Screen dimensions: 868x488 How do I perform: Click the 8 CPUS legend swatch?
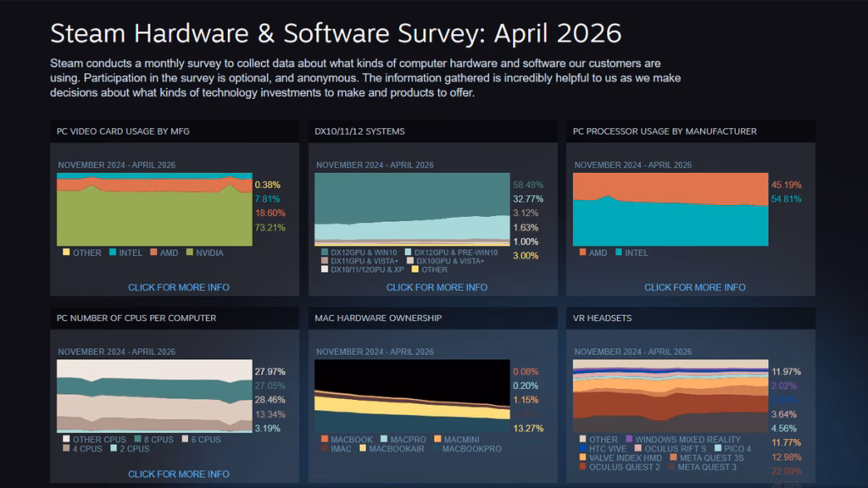138,440
